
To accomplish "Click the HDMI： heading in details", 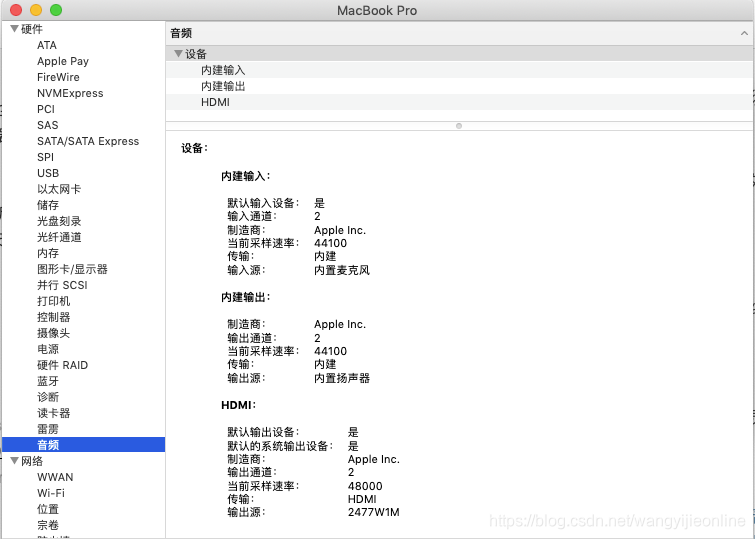I will pyautogui.click(x=238, y=405).
